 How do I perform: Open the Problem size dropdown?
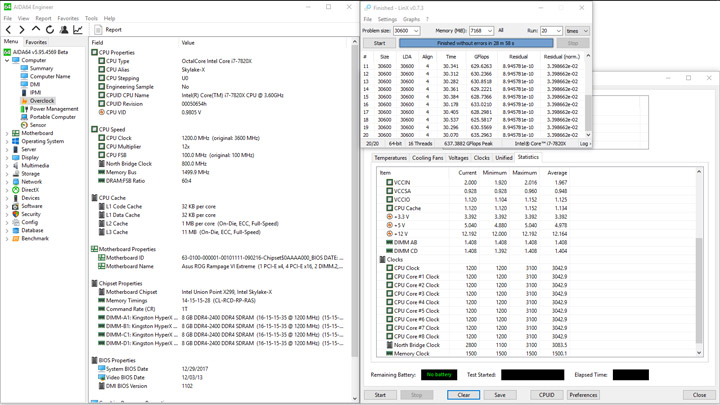pos(407,31)
